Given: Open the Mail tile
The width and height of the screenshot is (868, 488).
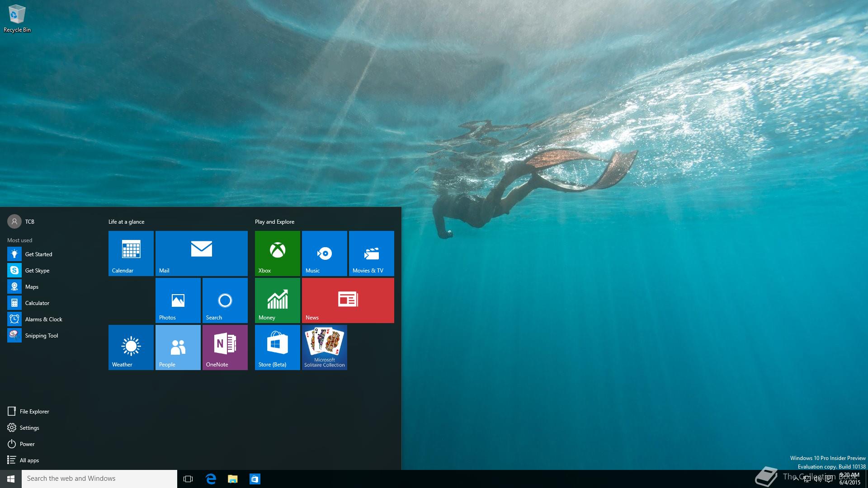Looking at the screenshot, I should (202, 253).
